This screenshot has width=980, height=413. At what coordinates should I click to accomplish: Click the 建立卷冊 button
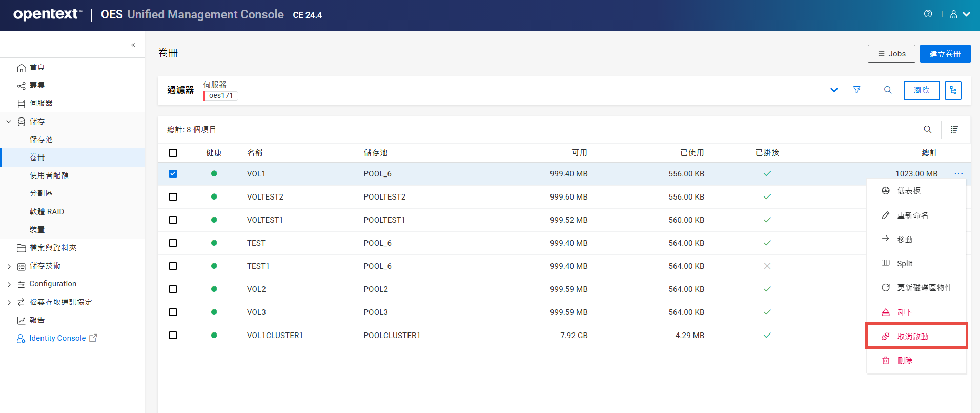point(945,54)
